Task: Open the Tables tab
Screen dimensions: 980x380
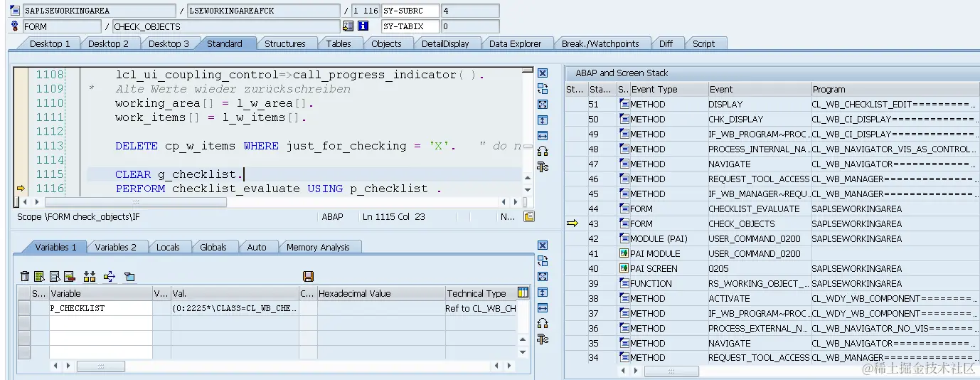Action: coord(339,43)
